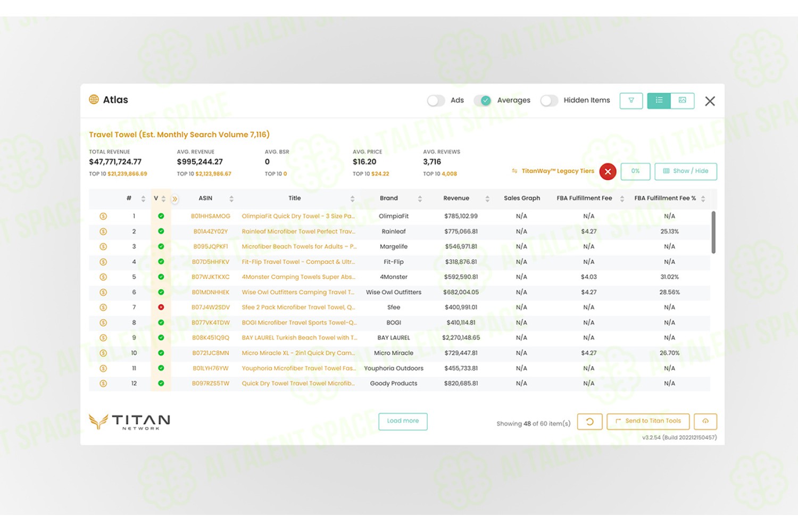This screenshot has height=532, width=798.
Task: Click the Atlas globe icon
Action: coord(94,99)
